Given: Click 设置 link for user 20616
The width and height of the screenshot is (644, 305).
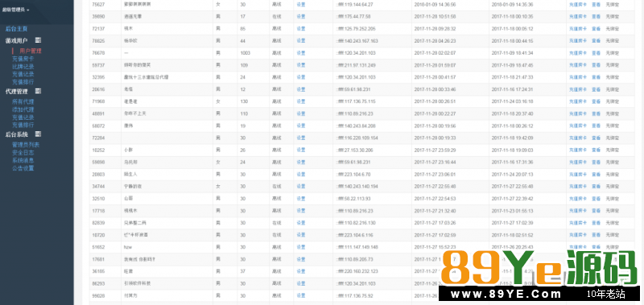Looking at the screenshot, I should [301, 89].
